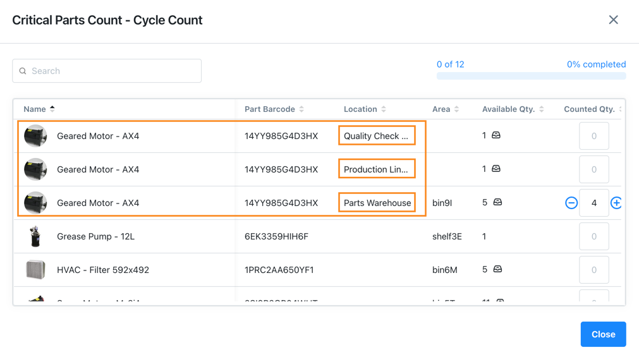The width and height of the screenshot is (639, 364).
Task: Increase counted quantity for Parts Warehouse motor
Action: (x=616, y=203)
